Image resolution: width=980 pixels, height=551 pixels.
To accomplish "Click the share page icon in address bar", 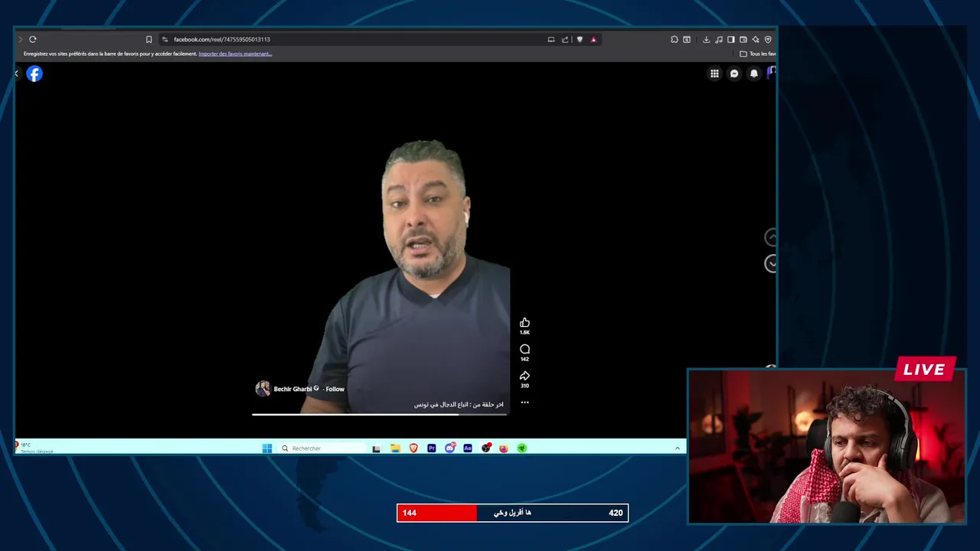I will point(565,39).
